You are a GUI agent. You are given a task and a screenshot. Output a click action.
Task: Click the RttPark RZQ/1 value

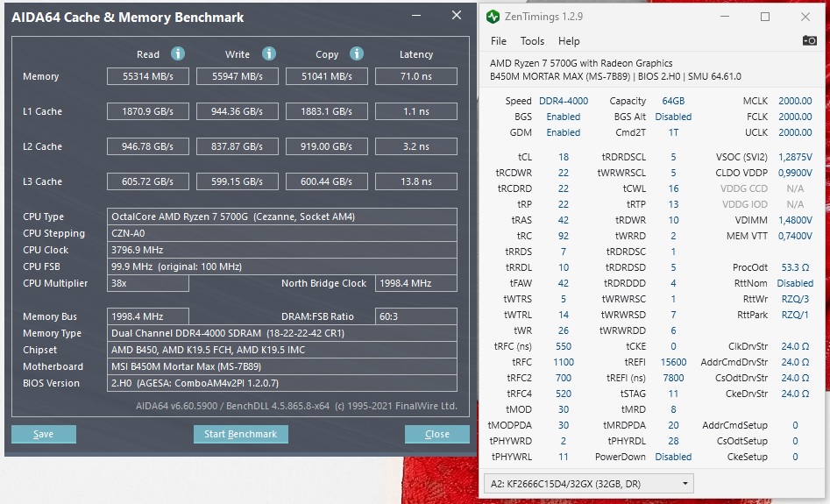(795, 315)
